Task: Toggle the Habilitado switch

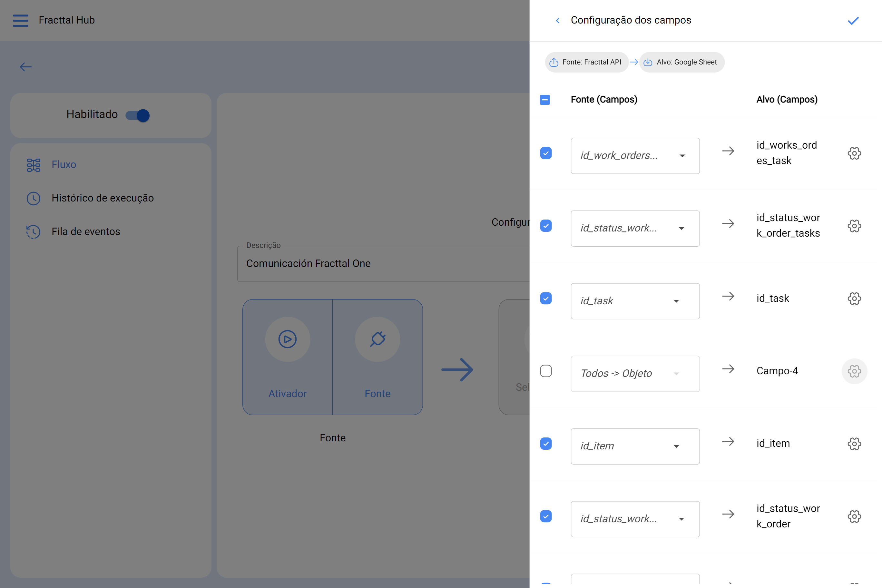Action: 138,115
